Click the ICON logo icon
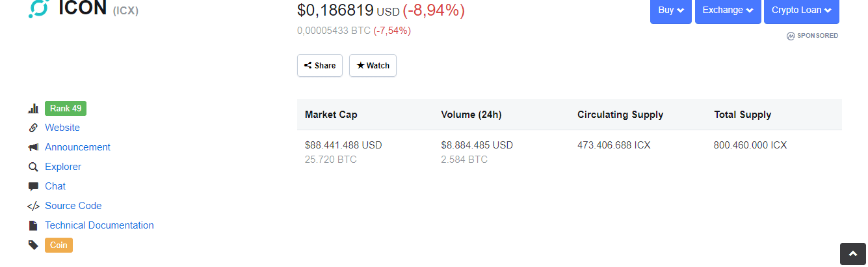 click(38, 8)
